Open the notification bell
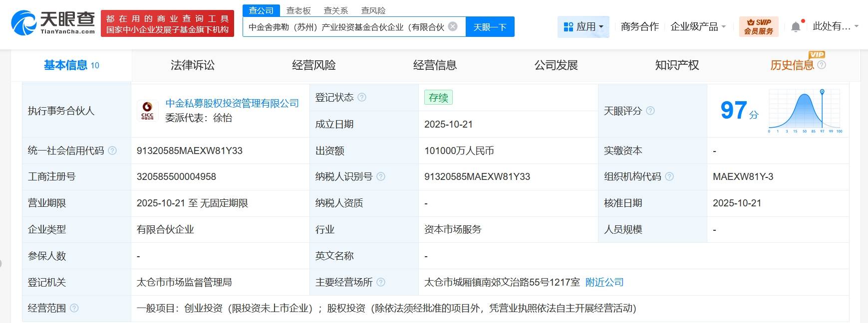Image resolution: width=868 pixels, height=323 pixels. point(796,27)
